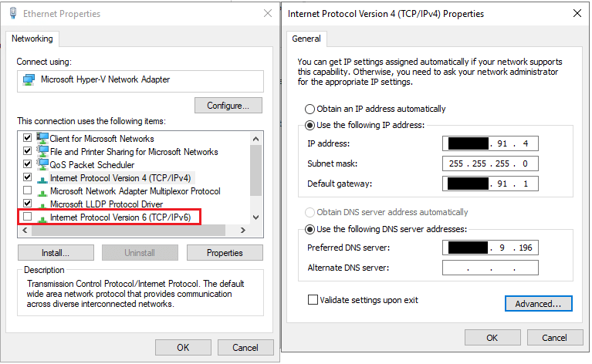Click the Microsoft Hyper-V Network Adapter icon
This screenshot has height=364, width=592.
29,80
